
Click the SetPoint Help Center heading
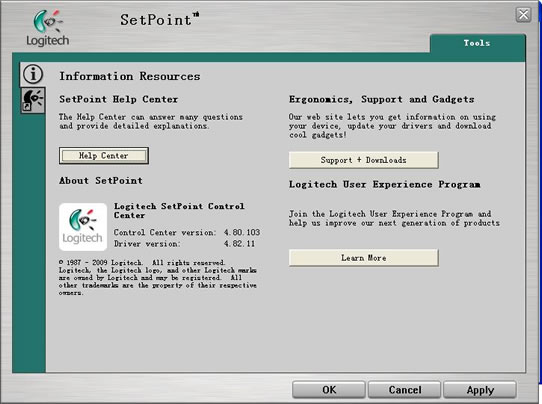pyautogui.click(x=119, y=99)
